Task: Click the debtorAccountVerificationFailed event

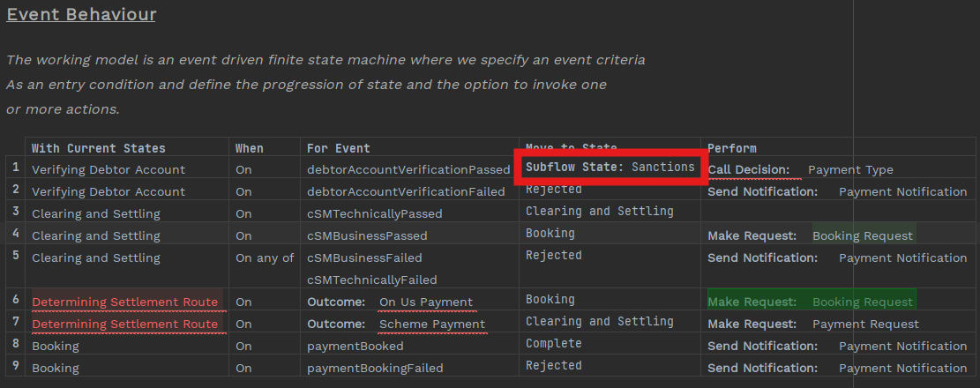Action: [406, 191]
